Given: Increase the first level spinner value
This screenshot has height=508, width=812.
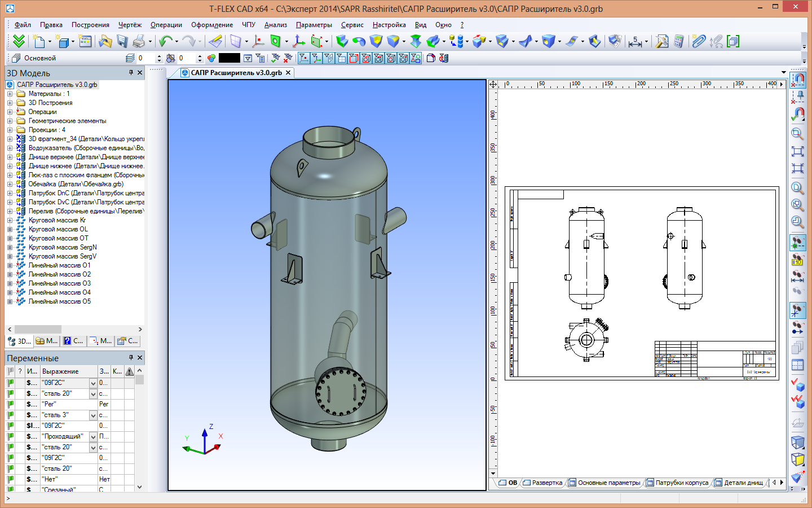Looking at the screenshot, I should click(x=159, y=56).
